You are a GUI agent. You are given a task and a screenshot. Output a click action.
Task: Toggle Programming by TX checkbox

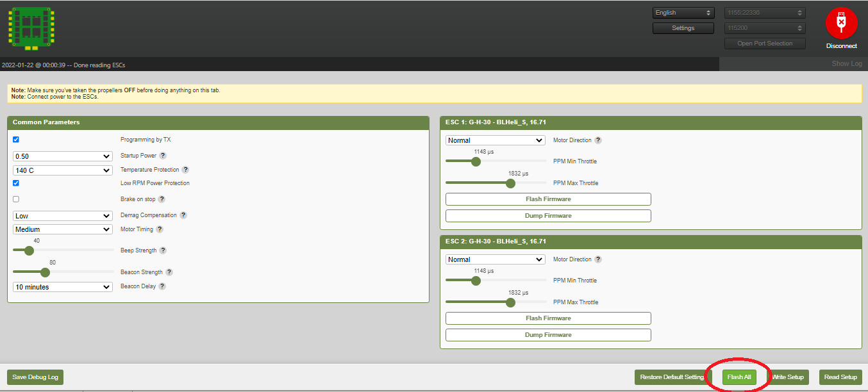click(x=16, y=140)
